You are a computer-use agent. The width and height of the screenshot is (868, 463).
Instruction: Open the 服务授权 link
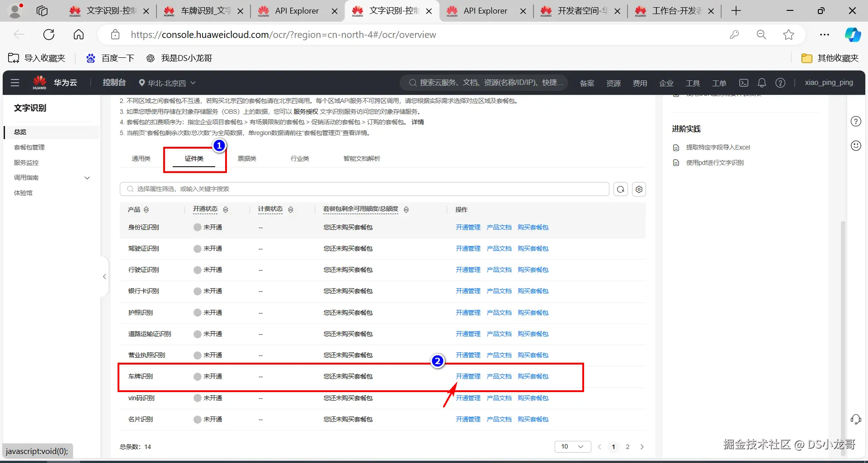[x=306, y=112]
